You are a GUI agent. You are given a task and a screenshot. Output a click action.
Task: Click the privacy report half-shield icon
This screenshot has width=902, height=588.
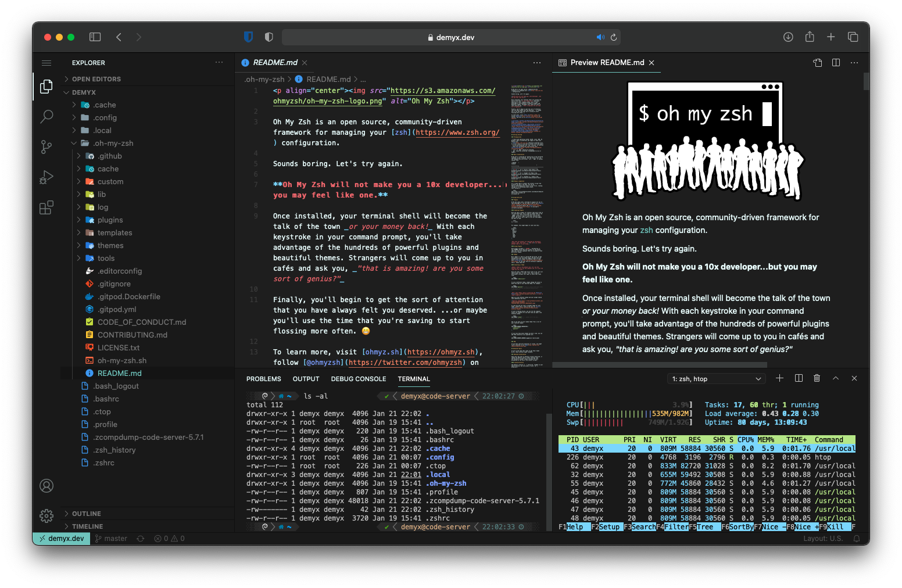(269, 37)
